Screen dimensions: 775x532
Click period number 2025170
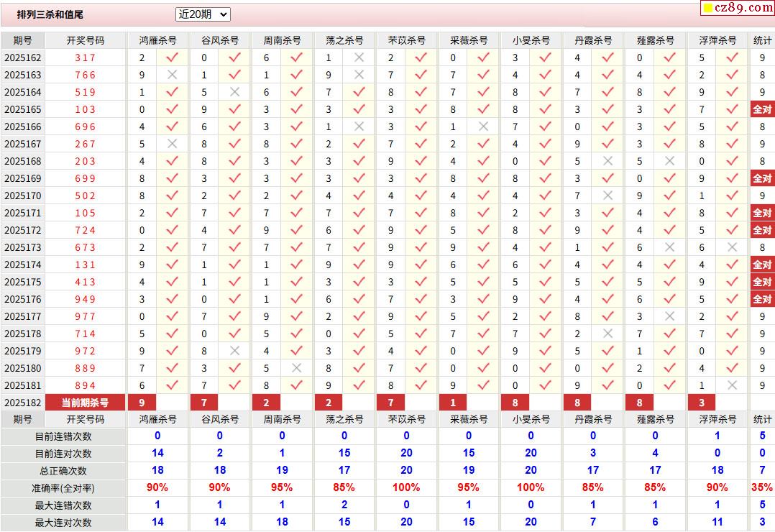coord(23,196)
